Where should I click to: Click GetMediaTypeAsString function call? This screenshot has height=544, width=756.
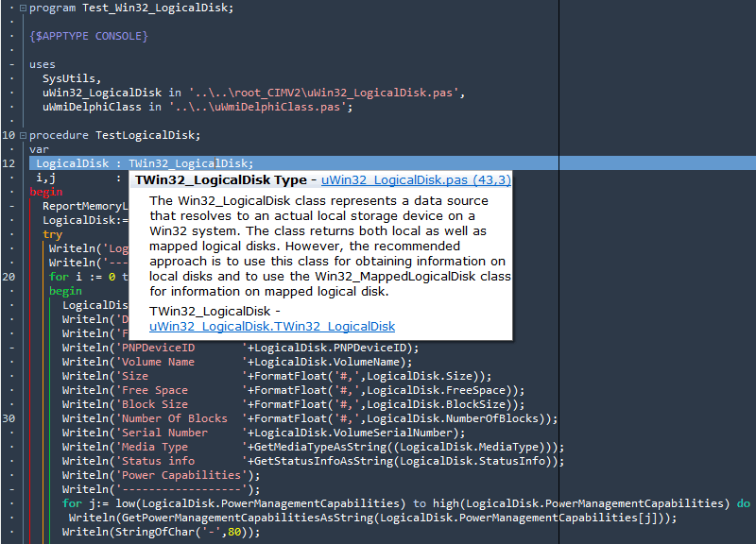[320, 447]
